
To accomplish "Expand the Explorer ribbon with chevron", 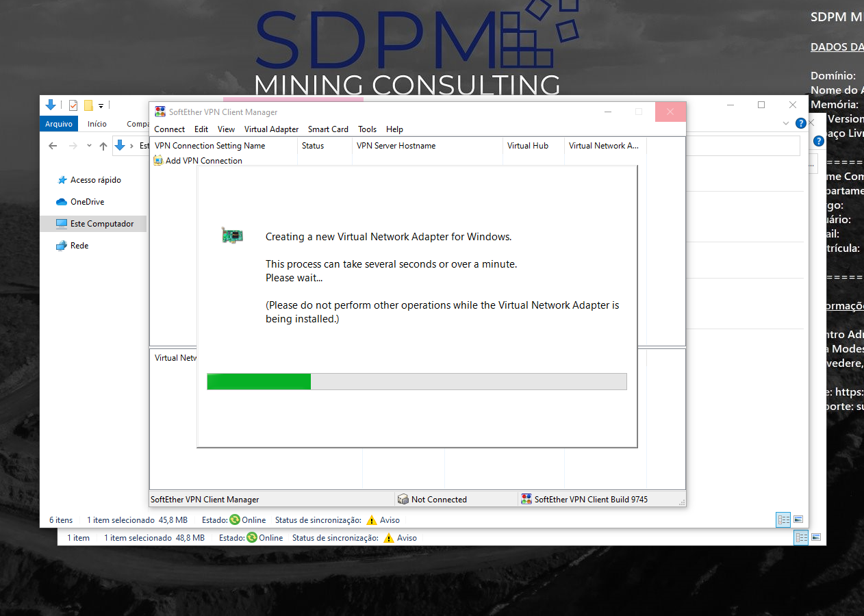I will (786, 124).
